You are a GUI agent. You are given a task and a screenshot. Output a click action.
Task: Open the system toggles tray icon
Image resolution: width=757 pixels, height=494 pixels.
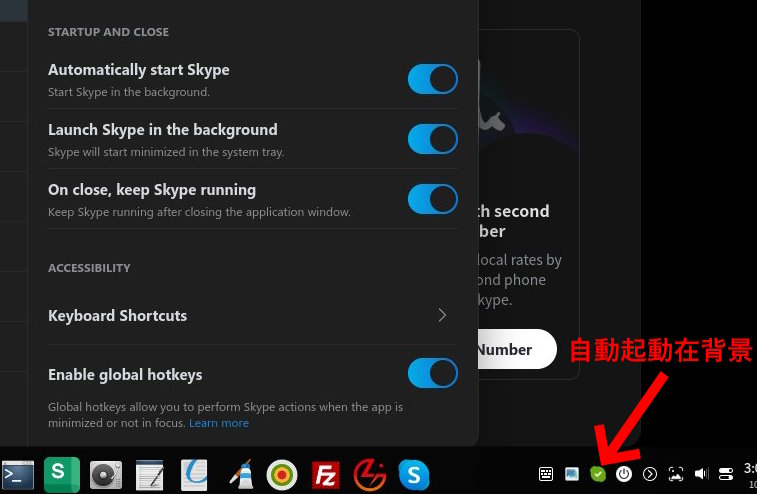[726, 474]
